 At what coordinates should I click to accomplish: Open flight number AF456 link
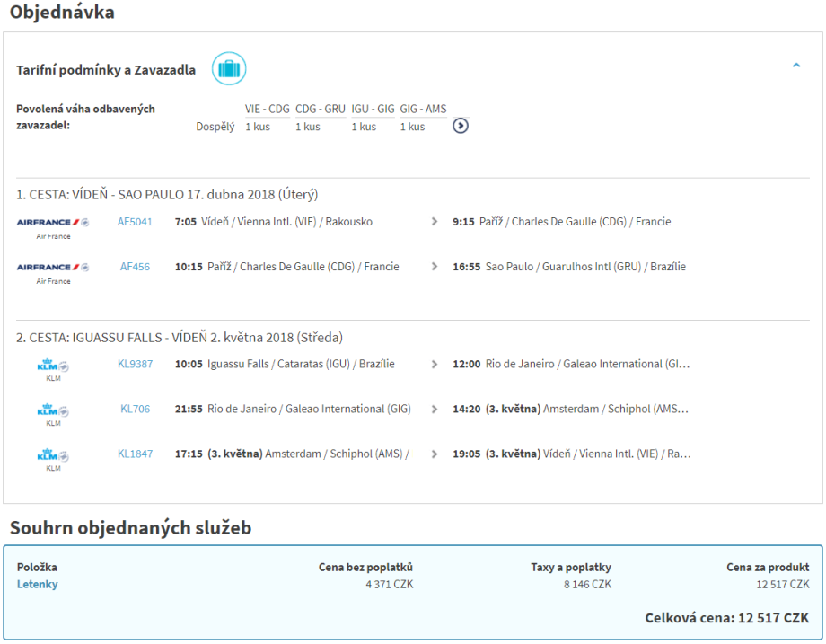pyautogui.click(x=135, y=267)
